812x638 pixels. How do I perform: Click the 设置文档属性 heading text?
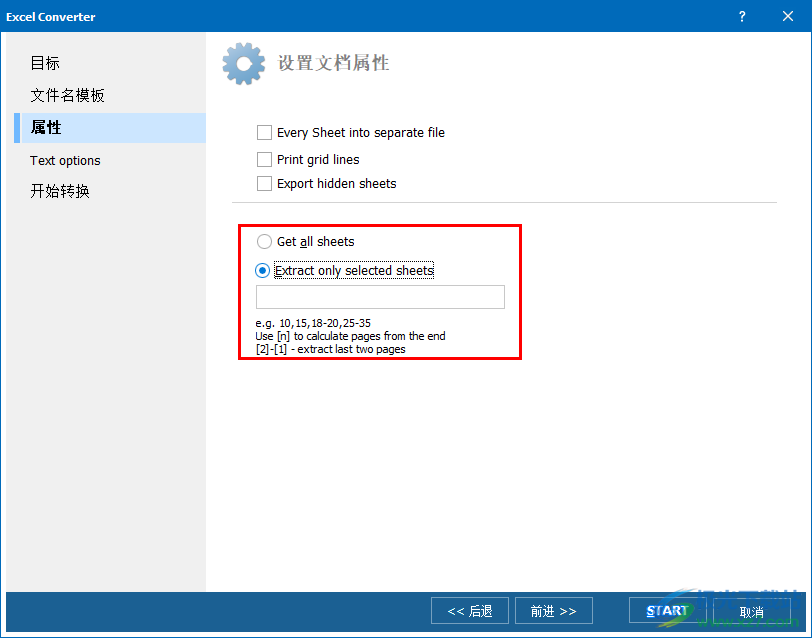[x=333, y=63]
